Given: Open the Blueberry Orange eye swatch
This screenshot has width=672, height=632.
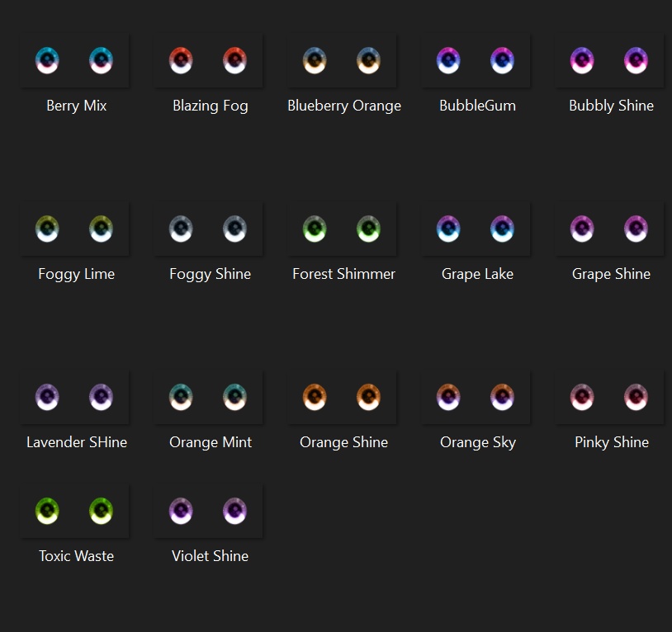Looking at the screenshot, I should point(342,59).
